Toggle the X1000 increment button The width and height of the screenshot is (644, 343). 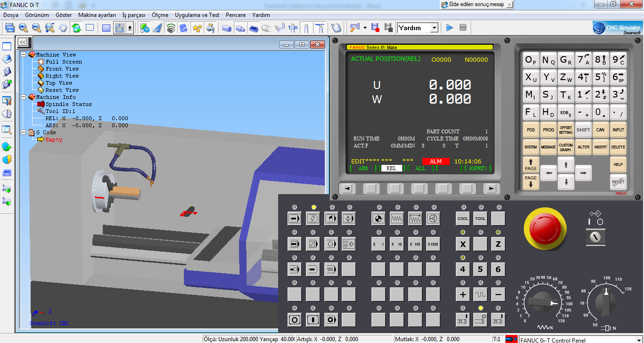click(x=433, y=244)
